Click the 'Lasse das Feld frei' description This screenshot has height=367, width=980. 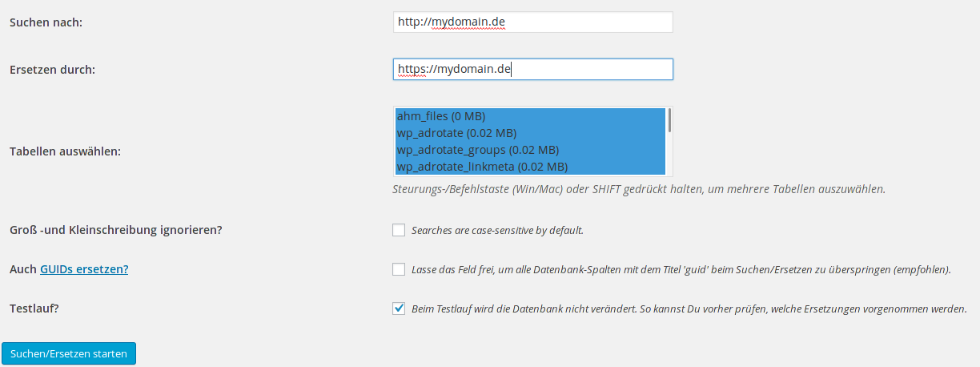[x=681, y=270]
